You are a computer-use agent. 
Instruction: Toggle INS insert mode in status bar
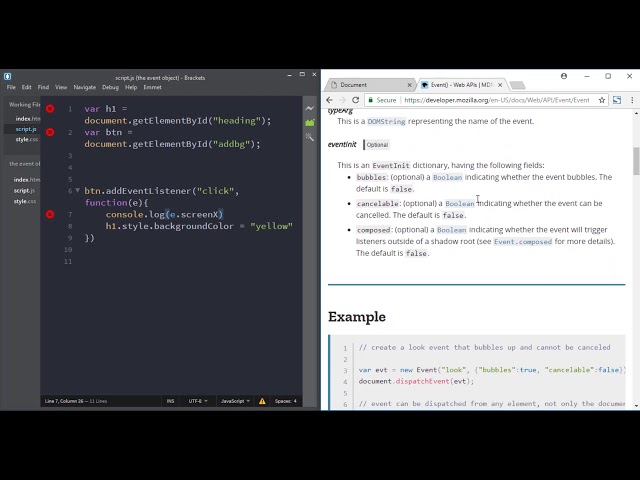[x=170, y=401]
